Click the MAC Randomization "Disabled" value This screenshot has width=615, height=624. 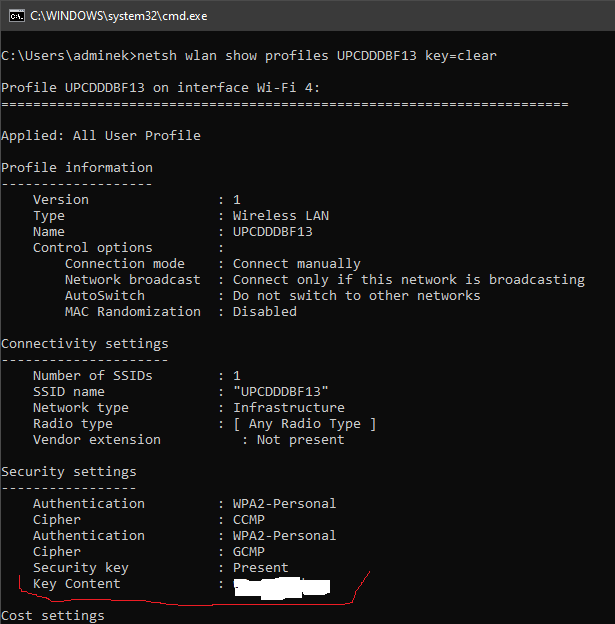click(264, 311)
